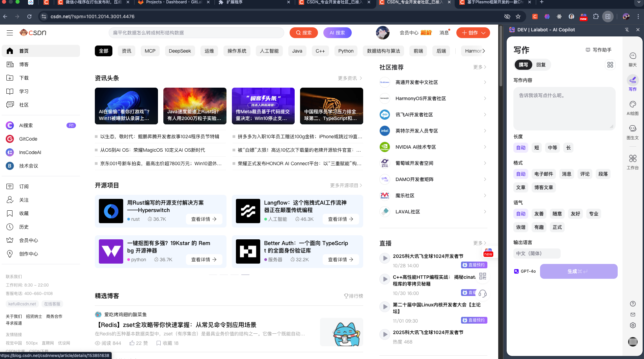
Task: Expand 葡萄城开发者空间 community entry
Action: 484,163
